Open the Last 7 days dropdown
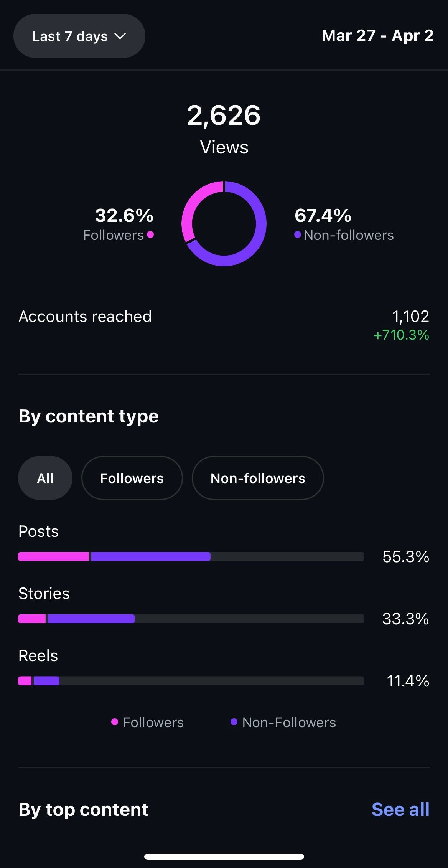448x868 pixels. 79,36
